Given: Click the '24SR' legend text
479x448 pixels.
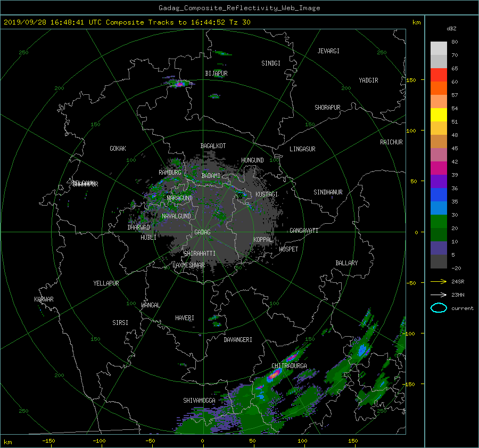Looking at the screenshot, I should (x=458, y=282).
